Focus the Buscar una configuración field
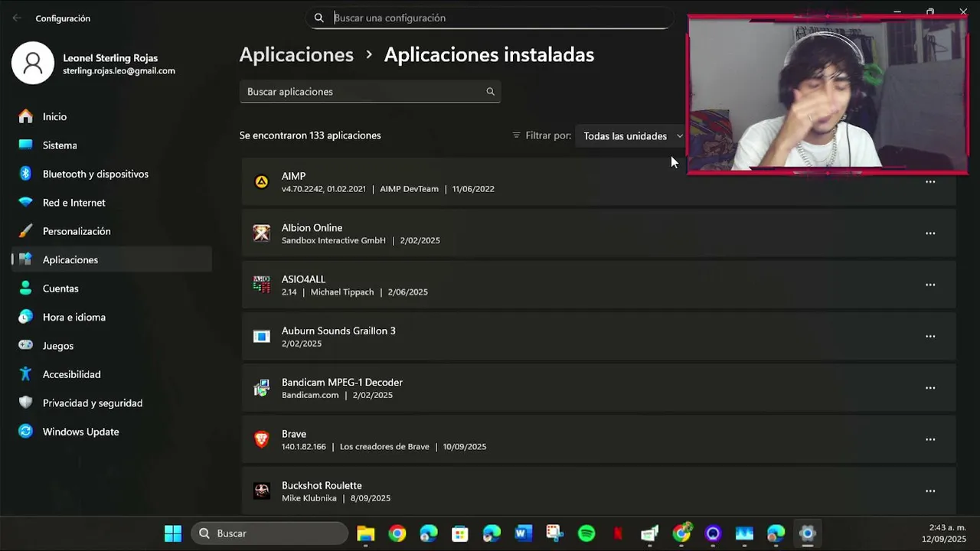The width and height of the screenshot is (980, 551). pos(490,18)
